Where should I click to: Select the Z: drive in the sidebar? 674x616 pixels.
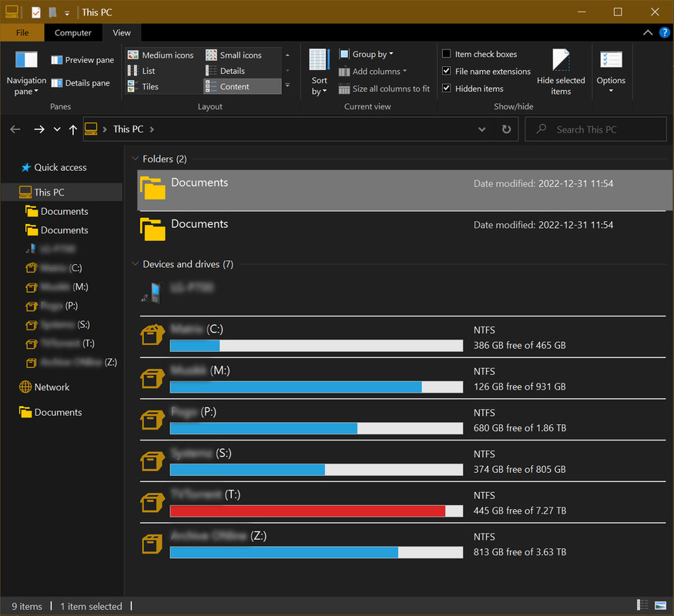[x=72, y=362]
